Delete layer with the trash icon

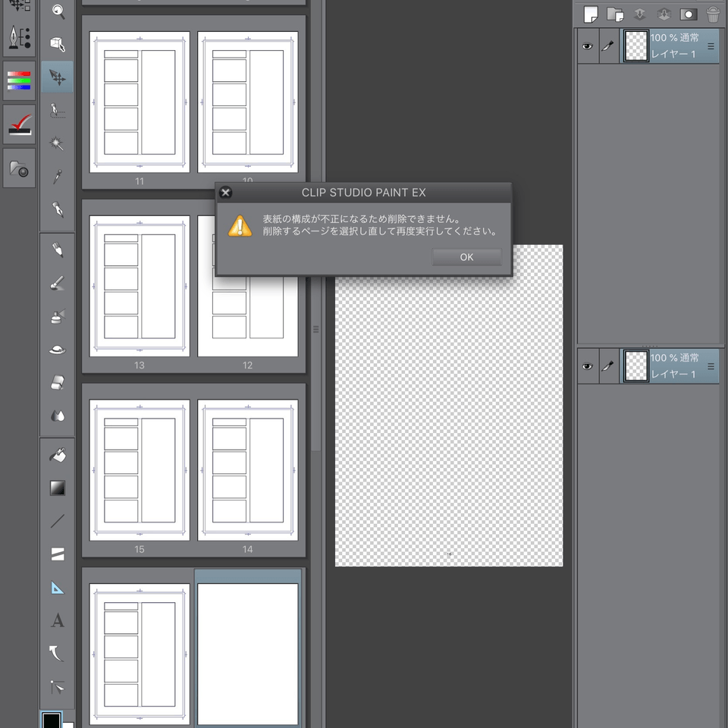pyautogui.click(x=713, y=14)
